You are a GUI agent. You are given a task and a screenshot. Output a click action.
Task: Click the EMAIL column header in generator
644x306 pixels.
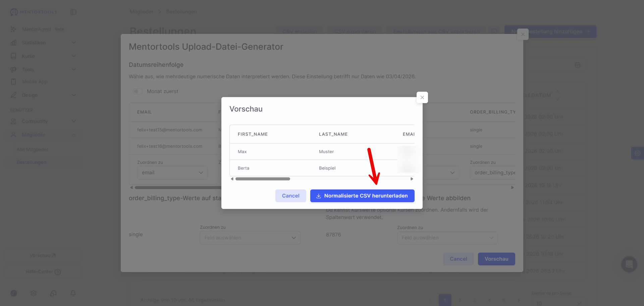(145, 112)
